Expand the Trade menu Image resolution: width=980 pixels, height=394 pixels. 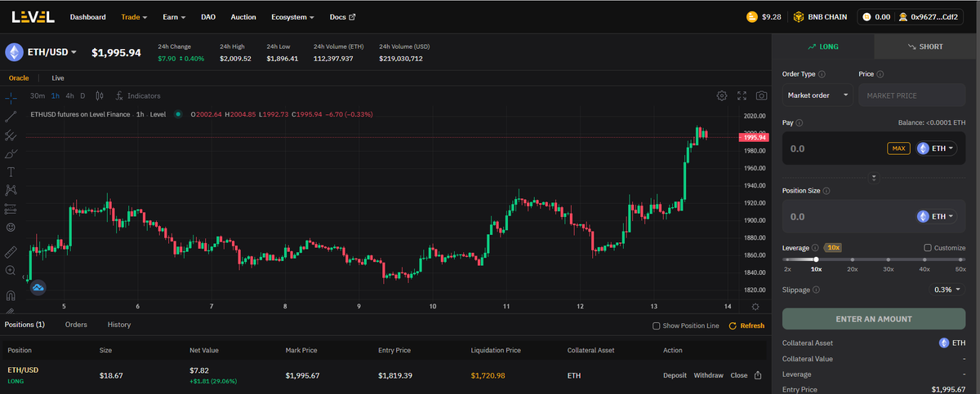(136, 17)
